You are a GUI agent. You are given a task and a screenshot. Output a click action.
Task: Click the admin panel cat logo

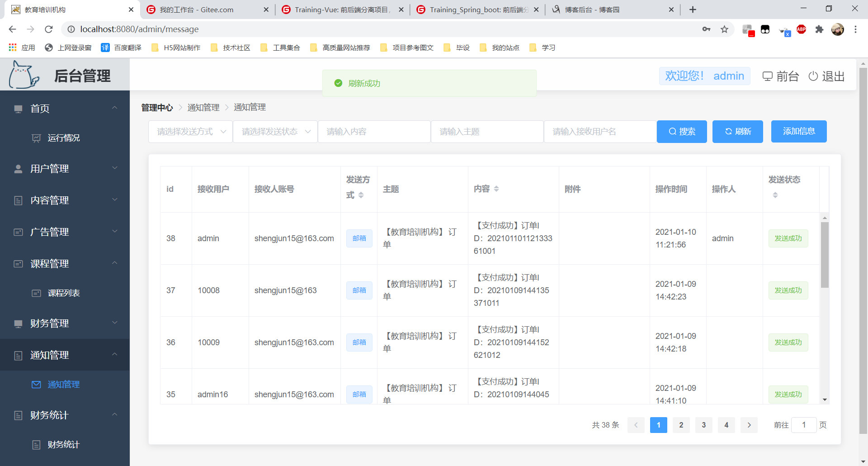click(24, 75)
